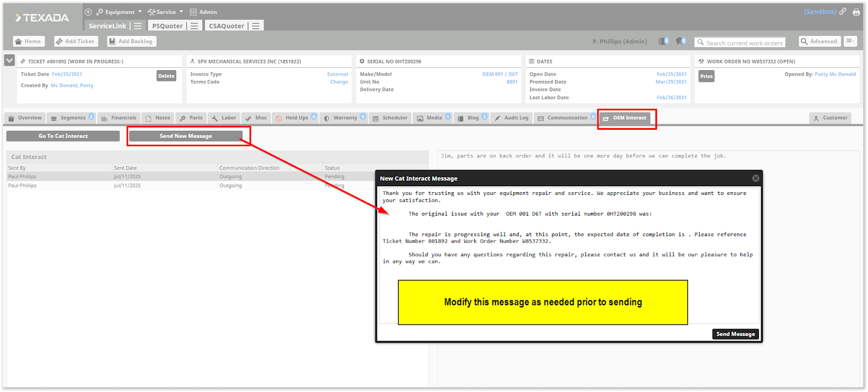Image resolution: width=868 pixels, height=392 pixels.
Task: Click the circled up-arrow icon beside Equipment
Action: [x=88, y=12]
